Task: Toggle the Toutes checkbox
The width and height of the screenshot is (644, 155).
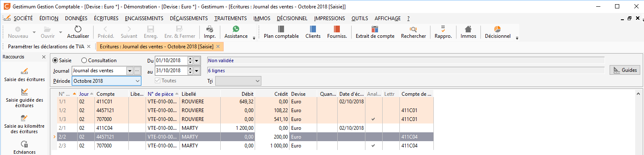Action: tap(158, 81)
